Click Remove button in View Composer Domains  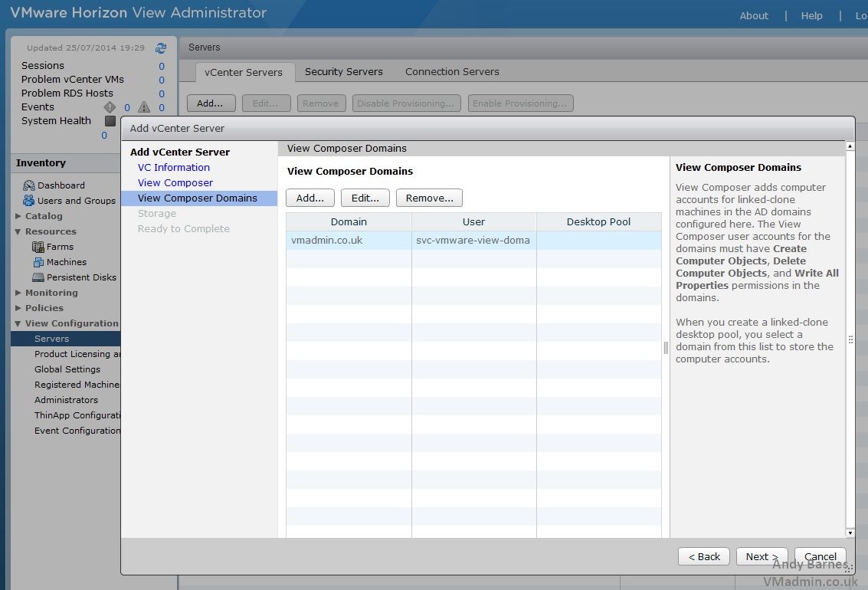tap(429, 198)
